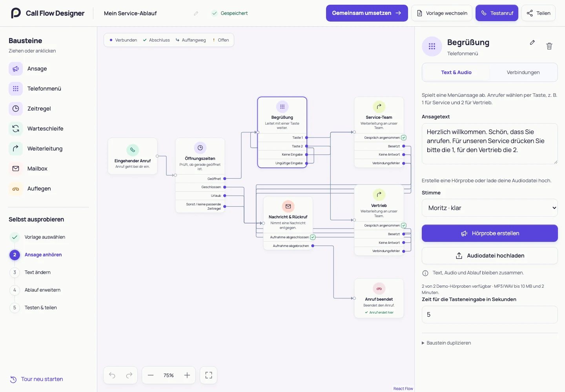Zoom out of the canvas

click(151, 375)
